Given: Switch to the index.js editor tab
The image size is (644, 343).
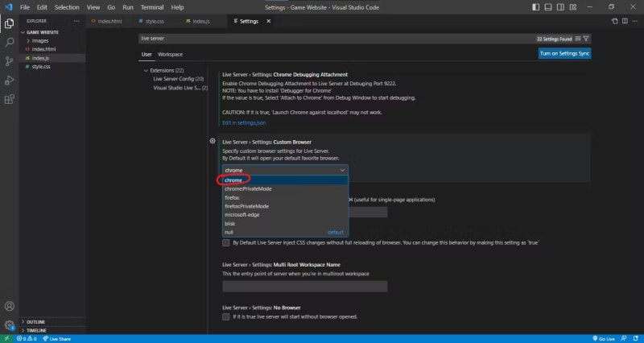Looking at the screenshot, I should 201,21.
